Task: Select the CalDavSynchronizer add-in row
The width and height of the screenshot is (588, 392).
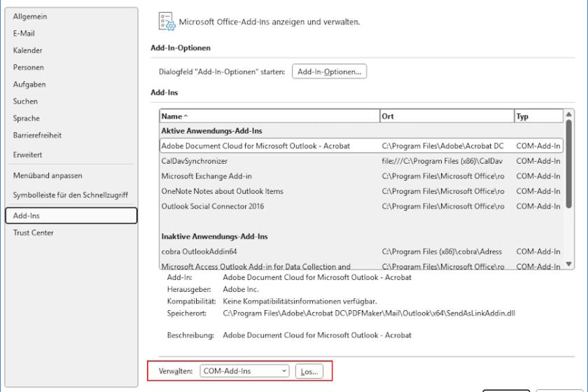Action: click(x=361, y=161)
